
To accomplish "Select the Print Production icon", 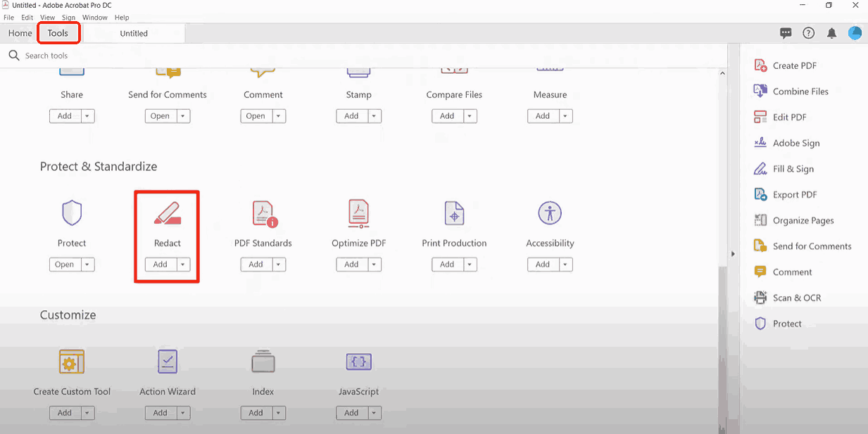I will pos(454,214).
